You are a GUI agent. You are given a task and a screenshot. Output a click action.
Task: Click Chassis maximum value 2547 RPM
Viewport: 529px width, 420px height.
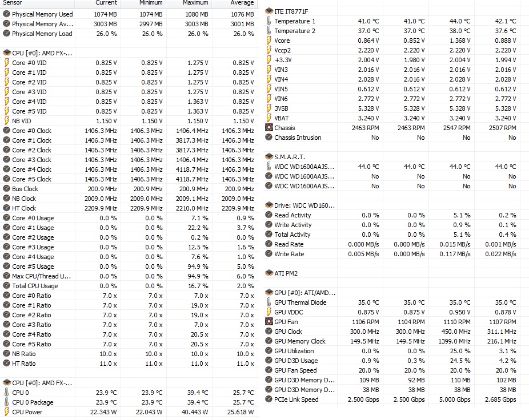pos(457,128)
